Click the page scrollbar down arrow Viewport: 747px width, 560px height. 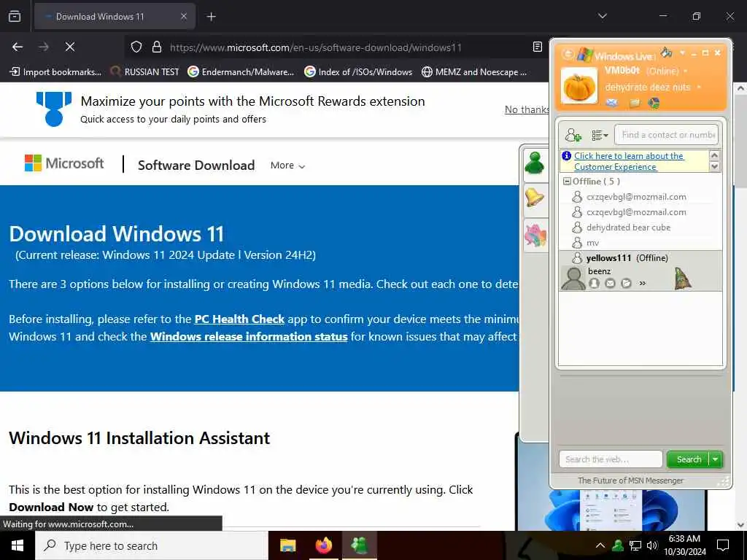click(740, 524)
